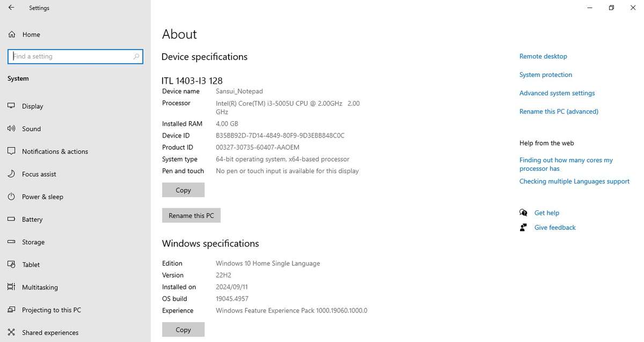Open Battery settings

click(x=33, y=219)
